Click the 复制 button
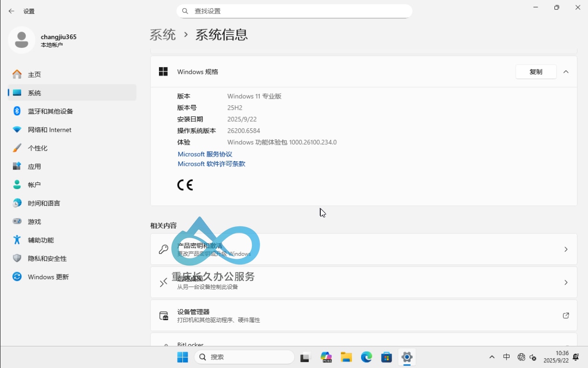This screenshot has width=588, height=368. (536, 72)
